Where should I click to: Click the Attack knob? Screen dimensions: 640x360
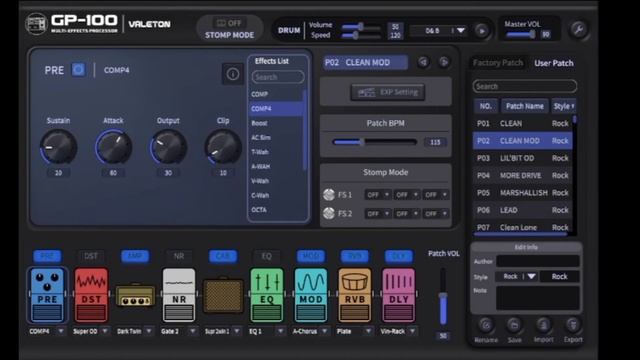click(113, 147)
